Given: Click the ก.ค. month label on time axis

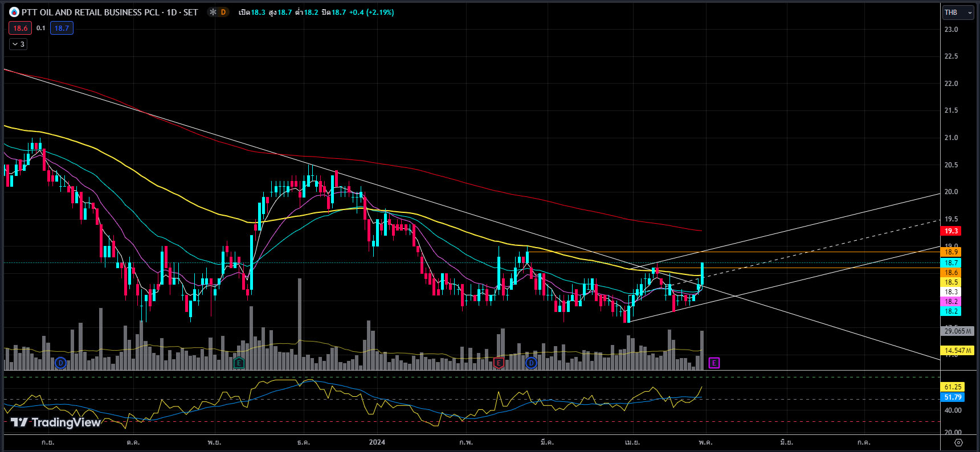Looking at the screenshot, I should [x=864, y=442].
